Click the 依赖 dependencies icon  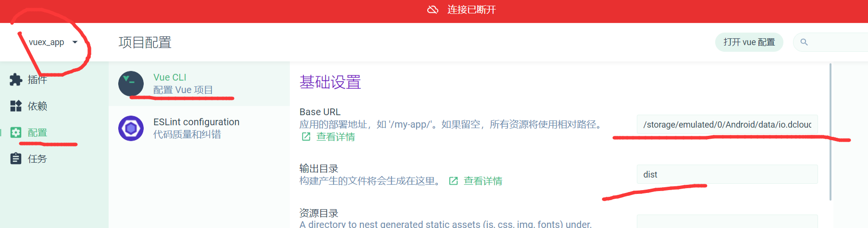click(x=16, y=106)
